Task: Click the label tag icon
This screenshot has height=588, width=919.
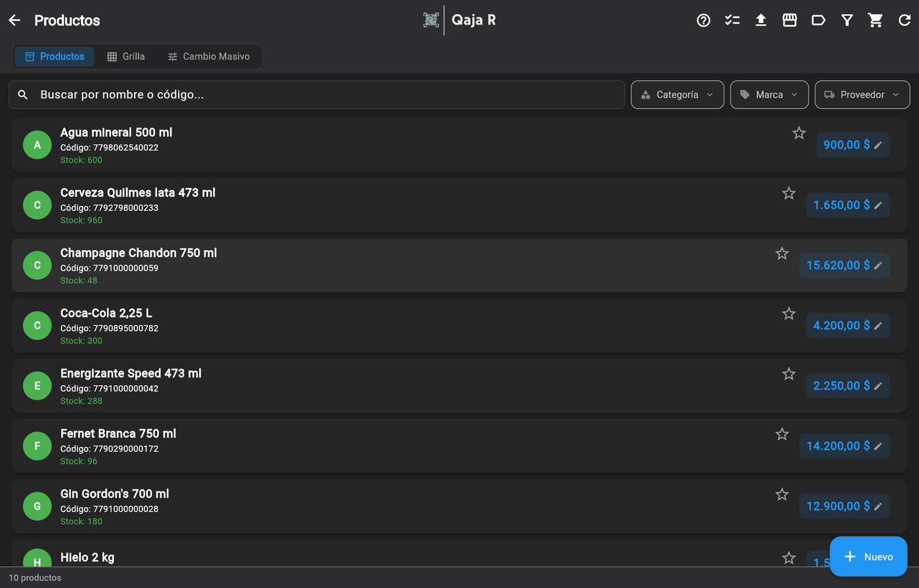Action: [x=818, y=20]
